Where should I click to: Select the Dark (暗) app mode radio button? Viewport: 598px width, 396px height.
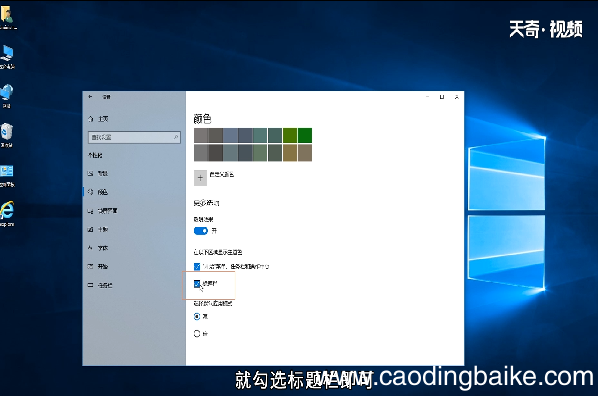[197, 333]
